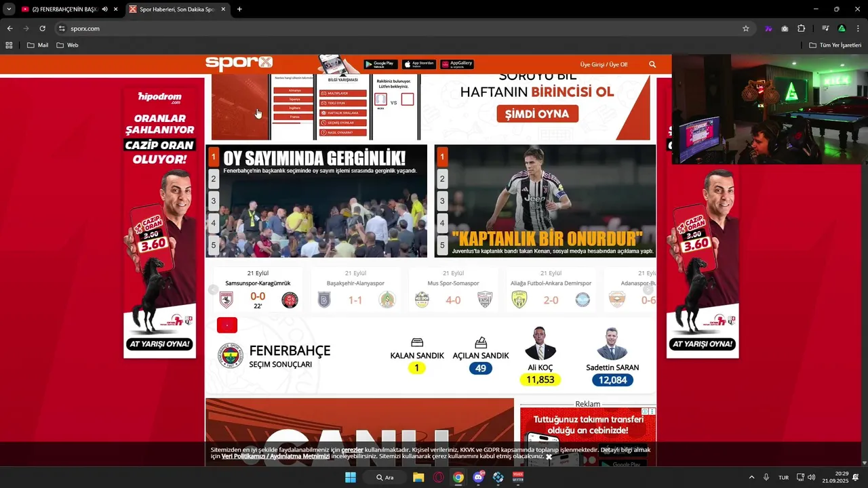Click Sadettin SARAN vote count 12,084
The width and height of the screenshot is (868, 488).
click(x=612, y=380)
